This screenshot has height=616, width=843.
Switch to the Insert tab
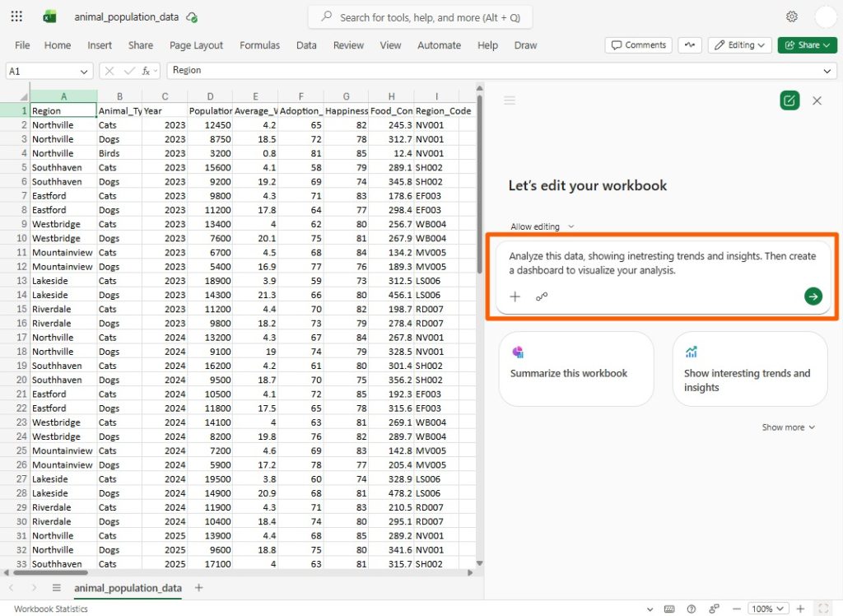pyautogui.click(x=100, y=45)
